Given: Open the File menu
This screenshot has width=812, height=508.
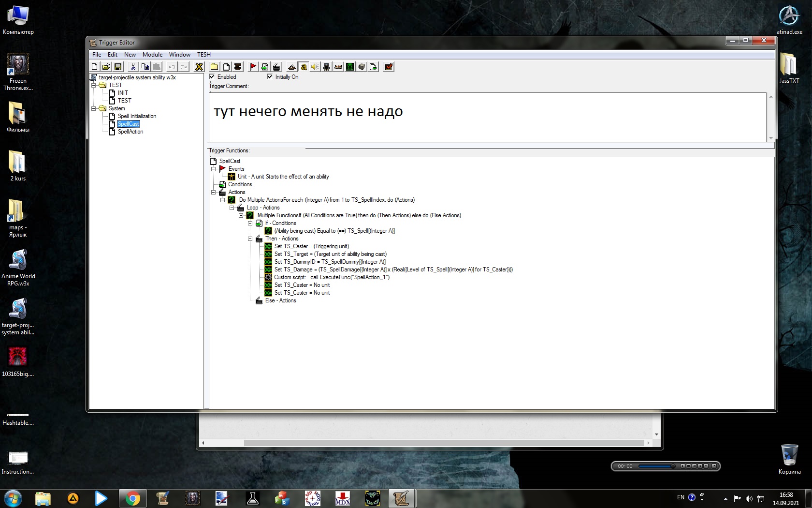Looking at the screenshot, I should (x=97, y=55).
